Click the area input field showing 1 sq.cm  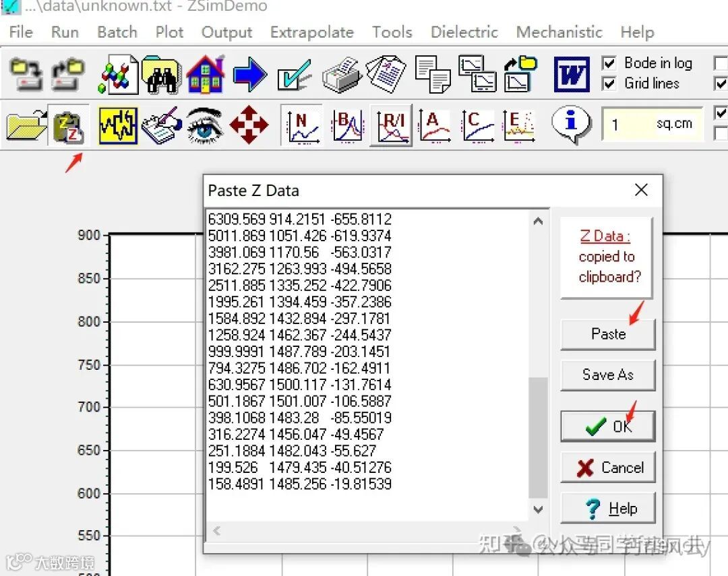(x=651, y=124)
